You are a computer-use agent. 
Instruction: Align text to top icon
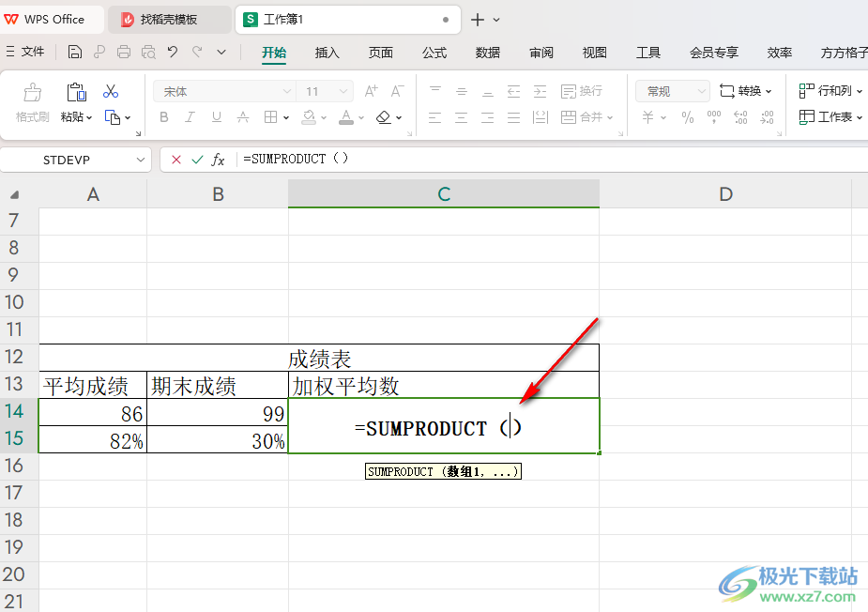click(435, 91)
